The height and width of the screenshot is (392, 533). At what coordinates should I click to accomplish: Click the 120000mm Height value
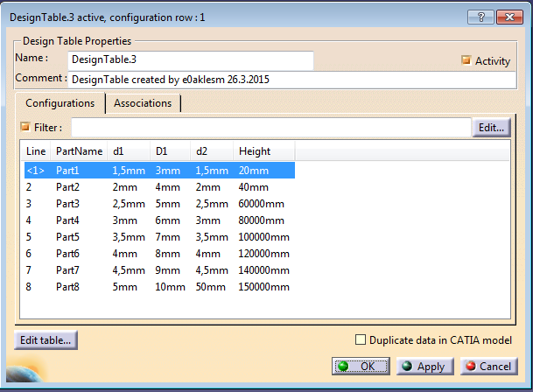click(263, 254)
